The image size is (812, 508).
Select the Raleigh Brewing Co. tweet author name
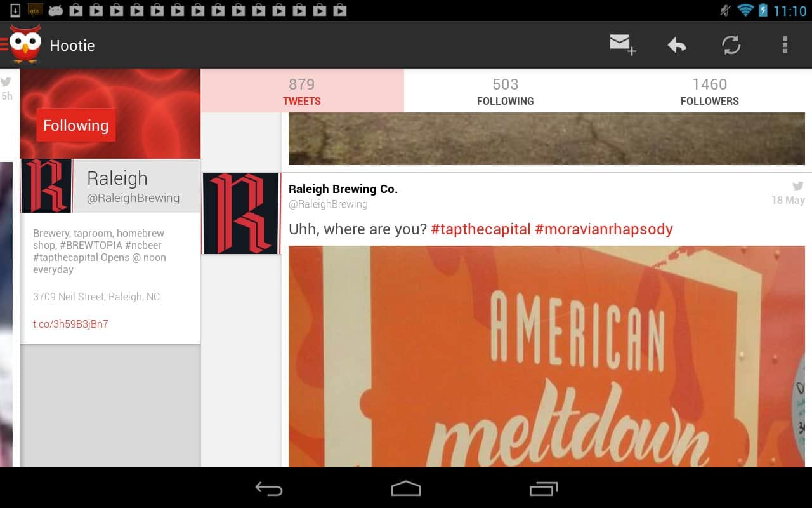click(343, 189)
